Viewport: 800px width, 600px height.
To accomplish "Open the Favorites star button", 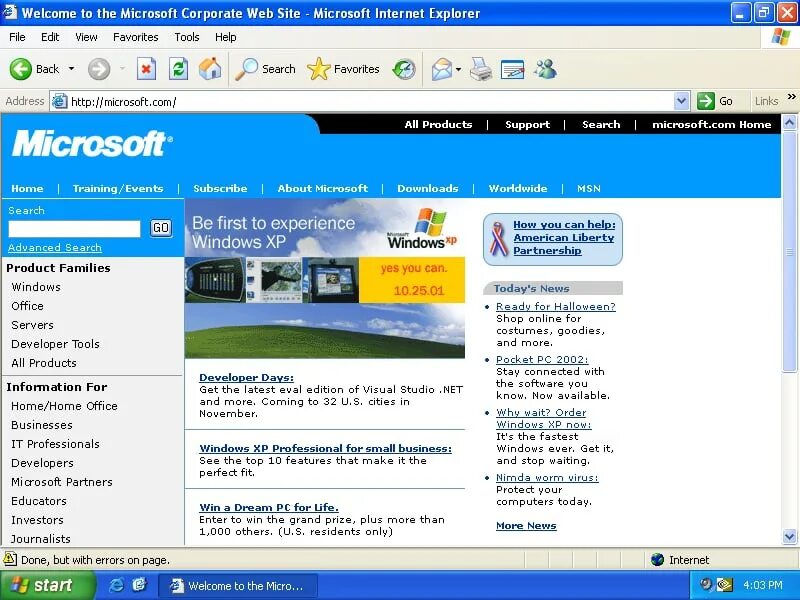I will click(343, 69).
